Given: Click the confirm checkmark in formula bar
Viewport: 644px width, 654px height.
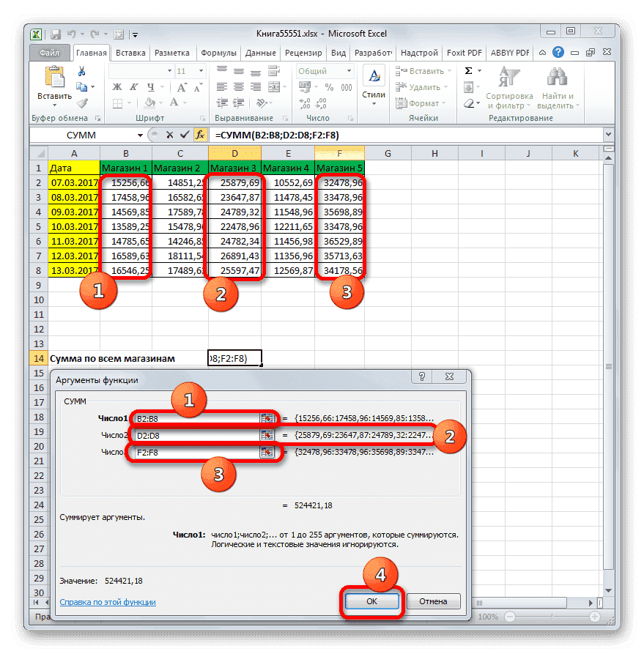Looking at the screenshot, I should pos(184,135).
